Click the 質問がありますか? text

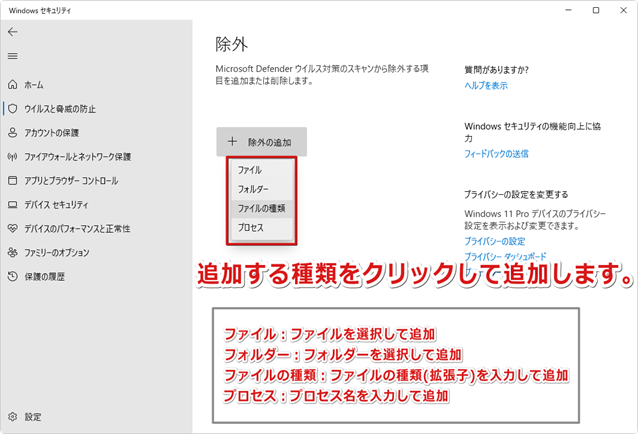pyautogui.click(x=496, y=70)
